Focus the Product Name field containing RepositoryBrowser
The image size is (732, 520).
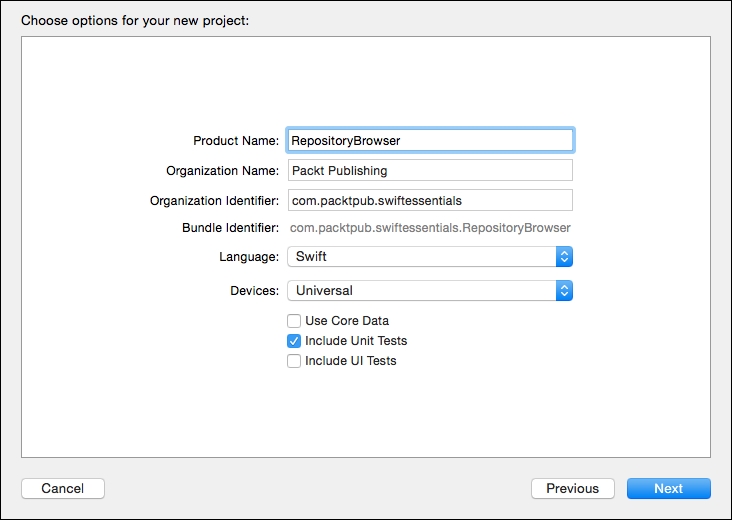(x=430, y=141)
